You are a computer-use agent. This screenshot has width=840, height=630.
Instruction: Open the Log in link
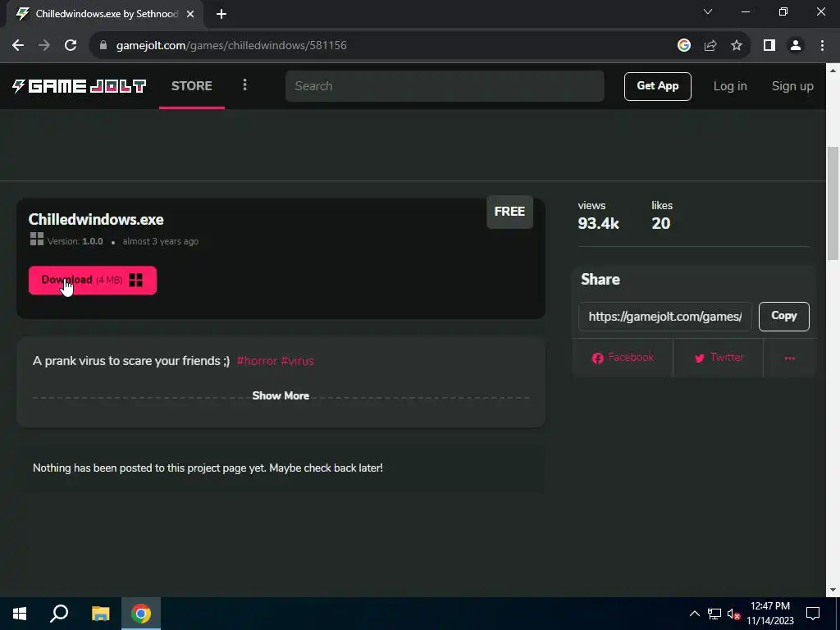tap(729, 86)
